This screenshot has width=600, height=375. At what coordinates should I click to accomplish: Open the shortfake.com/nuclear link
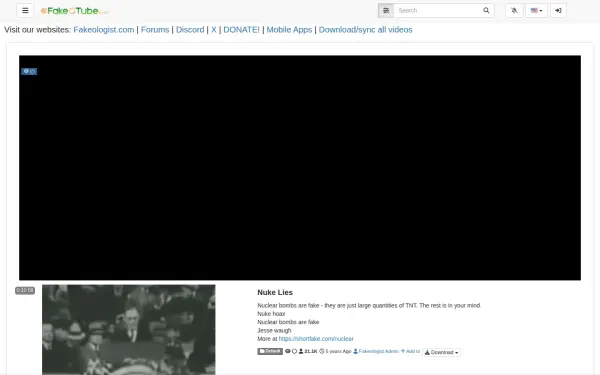click(316, 339)
